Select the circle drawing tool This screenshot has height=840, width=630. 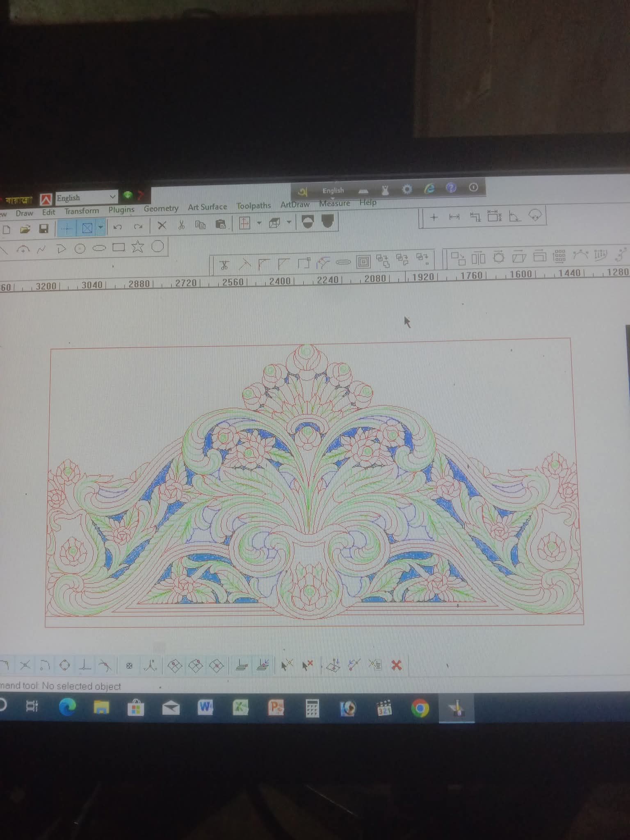point(80,248)
